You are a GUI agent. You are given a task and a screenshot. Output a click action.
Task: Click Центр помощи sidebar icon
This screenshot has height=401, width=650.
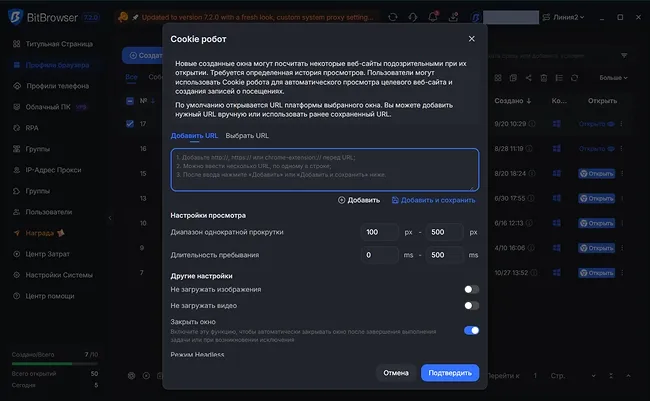17,296
